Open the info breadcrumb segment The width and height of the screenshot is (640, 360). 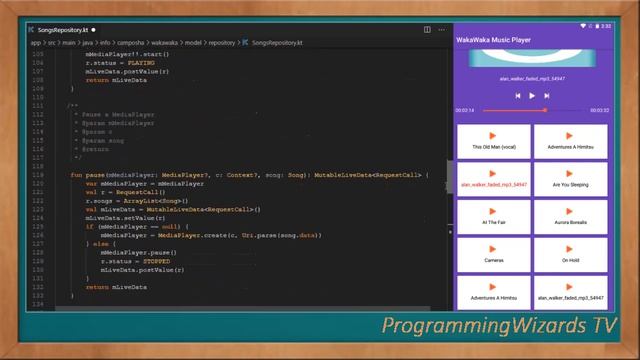pos(105,42)
